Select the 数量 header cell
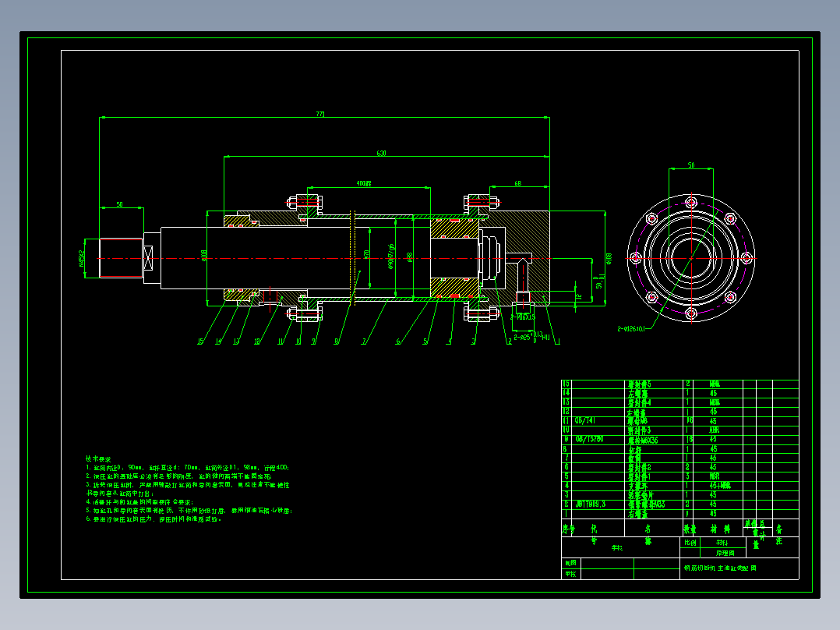The width and height of the screenshot is (840, 630). [x=689, y=529]
